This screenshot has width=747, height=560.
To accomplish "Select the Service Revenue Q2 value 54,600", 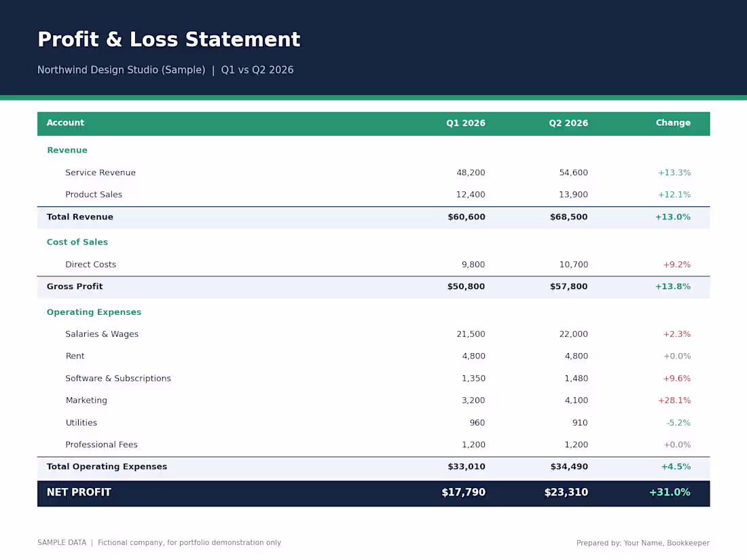I will coord(574,172).
